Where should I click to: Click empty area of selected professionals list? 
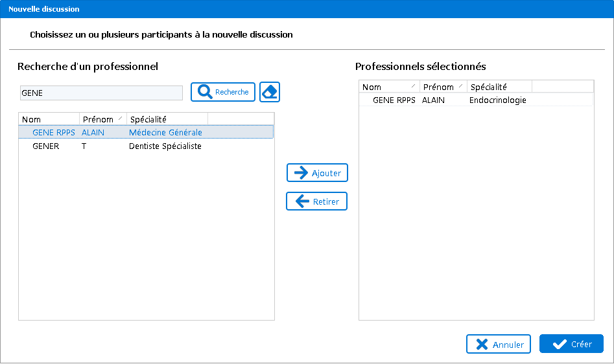476,214
